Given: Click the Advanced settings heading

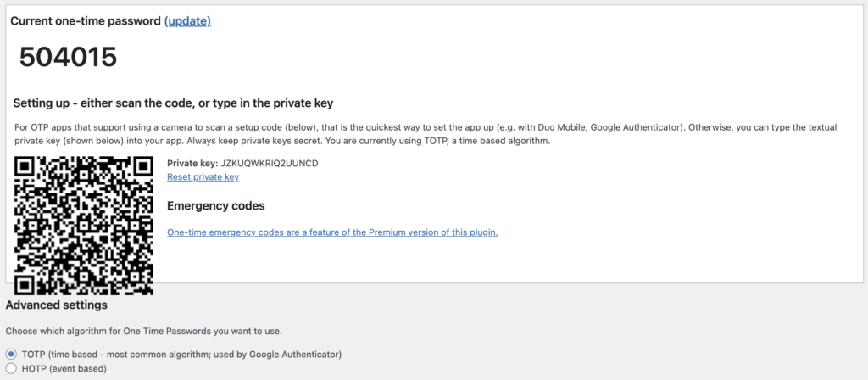Looking at the screenshot, I should pos(57,305).
